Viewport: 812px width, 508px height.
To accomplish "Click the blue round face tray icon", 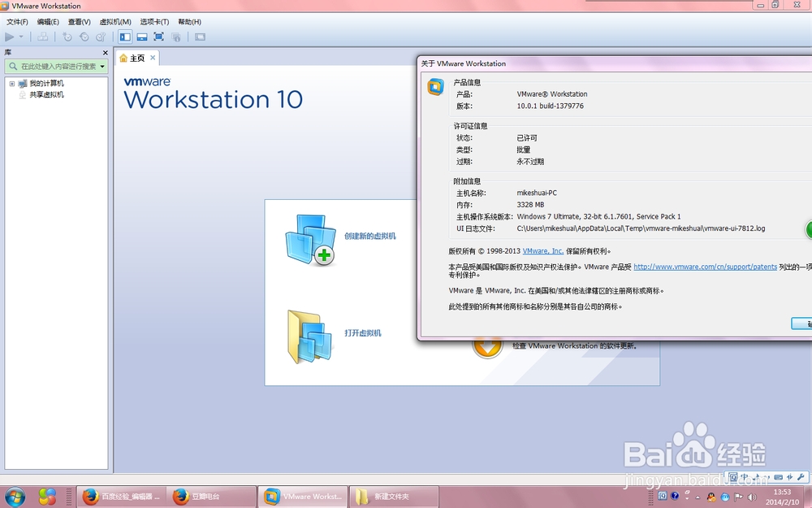I will (x=725, y=497).
